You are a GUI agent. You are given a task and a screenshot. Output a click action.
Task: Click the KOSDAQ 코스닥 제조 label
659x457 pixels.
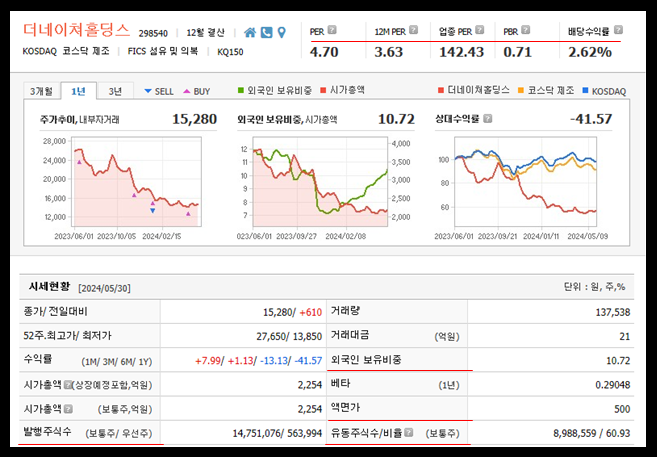click(x=66, y=51)
